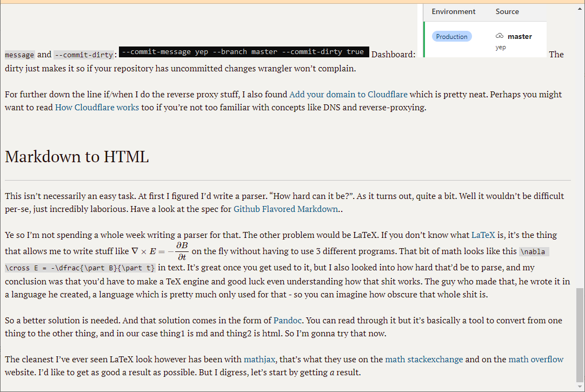Click the scrollbar down arrow
This screenshot has height=392, width=585.
[x=580, y=387]
